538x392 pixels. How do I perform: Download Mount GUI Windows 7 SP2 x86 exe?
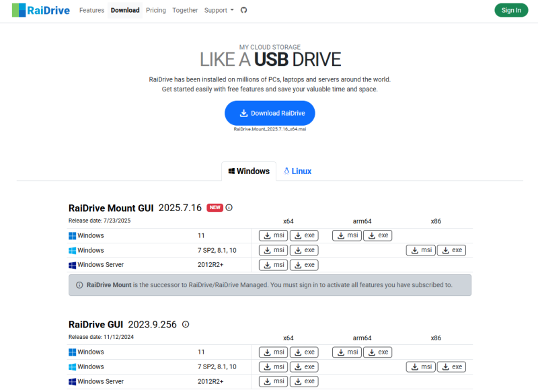click(451, 250)
